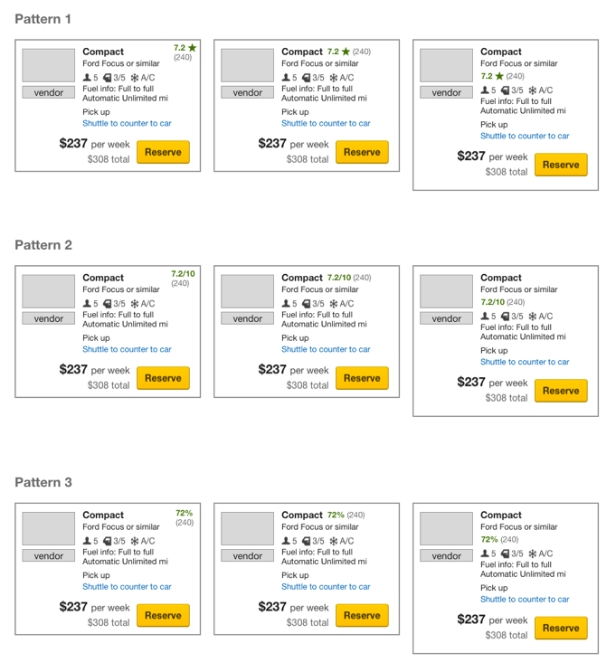616x672 pixels.
Task: Click the A/C snowflake icon in Pattern 3's first card
Action: [x=135, y=541]
